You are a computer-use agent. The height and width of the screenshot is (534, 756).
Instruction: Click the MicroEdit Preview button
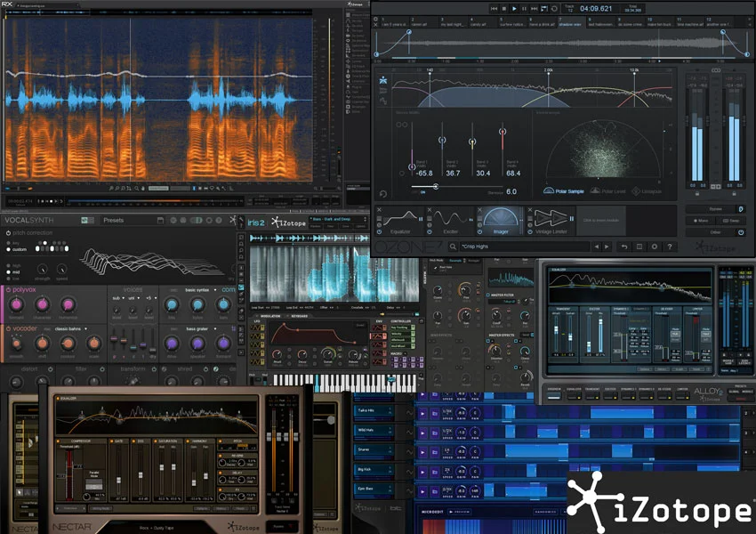(459, 512)
